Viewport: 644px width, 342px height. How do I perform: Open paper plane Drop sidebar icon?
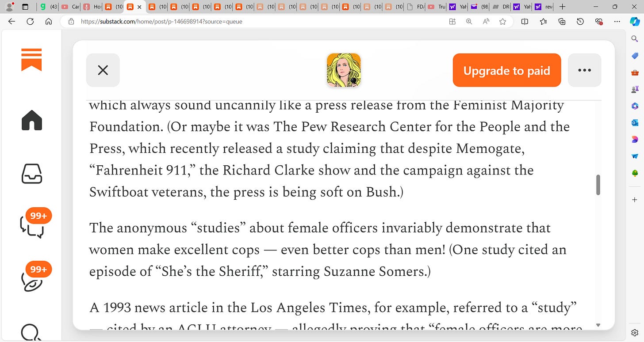tap(635, 156)
